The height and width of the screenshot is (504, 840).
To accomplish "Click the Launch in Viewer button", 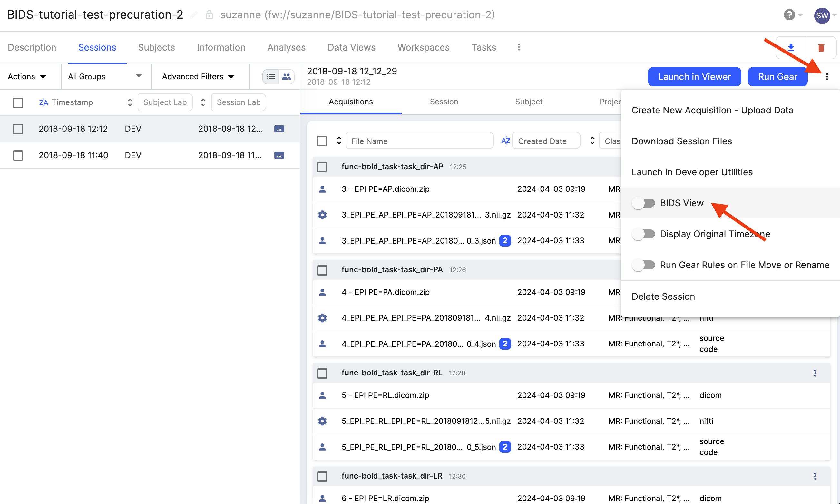I will pyautogui.click(x=694, y=77).
